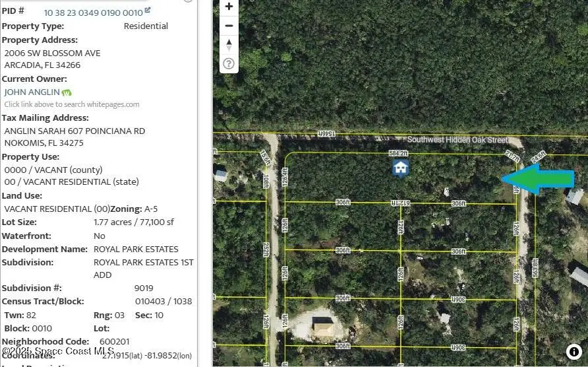This screenshot has width=588, height=367.
Task: Click Zoning A-5 value
Action: [151, 209]
